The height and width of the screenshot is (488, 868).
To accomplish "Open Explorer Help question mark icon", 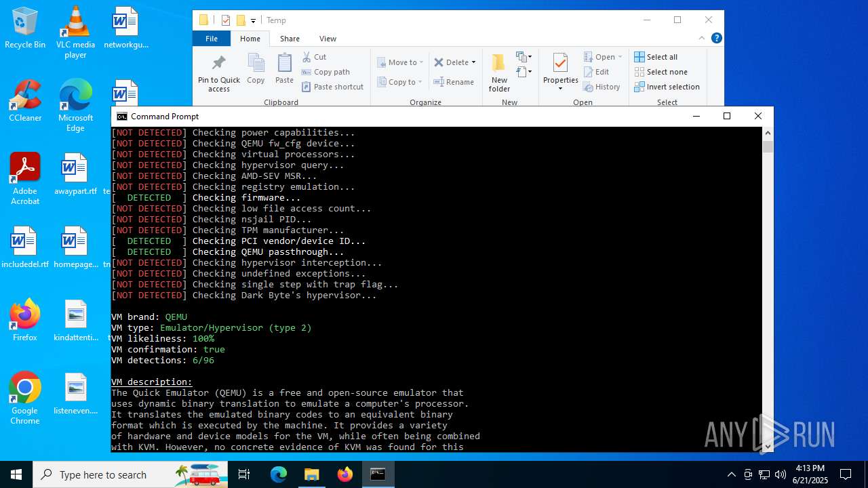I will 716,38.
